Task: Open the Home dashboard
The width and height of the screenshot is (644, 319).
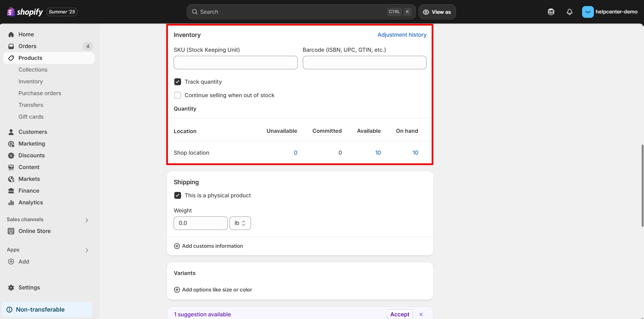Action: pos(27,34)
